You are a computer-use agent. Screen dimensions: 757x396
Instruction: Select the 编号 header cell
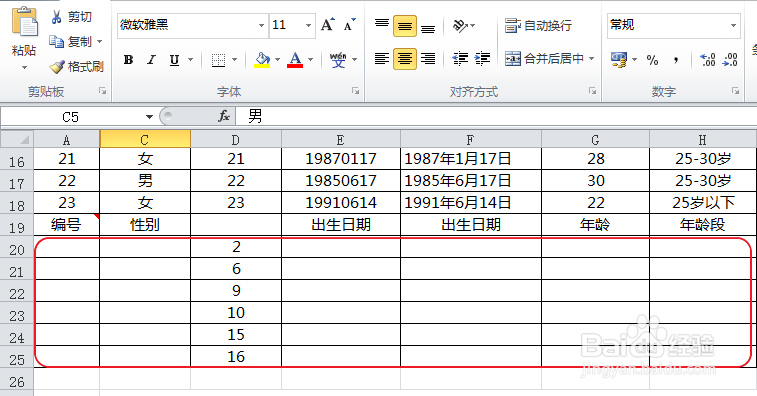pyautogui.click(x=67, y=225)
